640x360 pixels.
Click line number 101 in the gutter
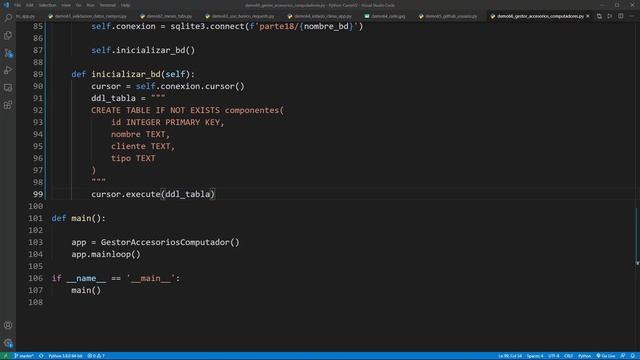click(36, 218)
